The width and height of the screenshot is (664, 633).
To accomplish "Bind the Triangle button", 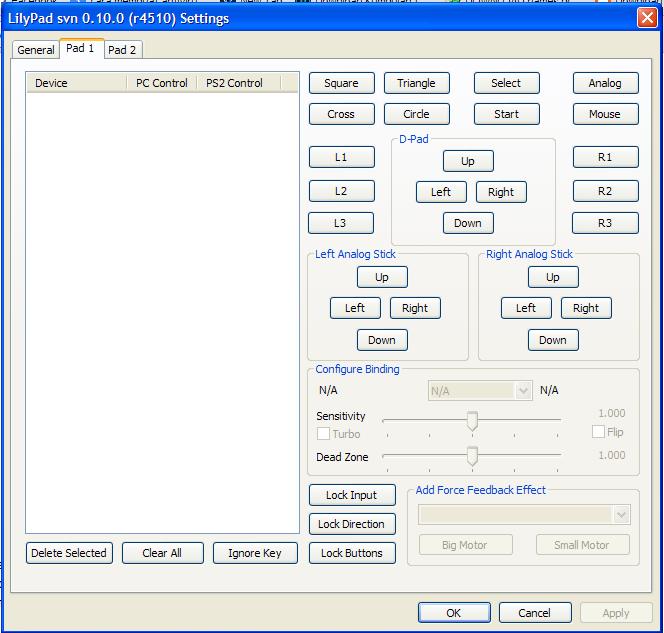I will (416, 83).
